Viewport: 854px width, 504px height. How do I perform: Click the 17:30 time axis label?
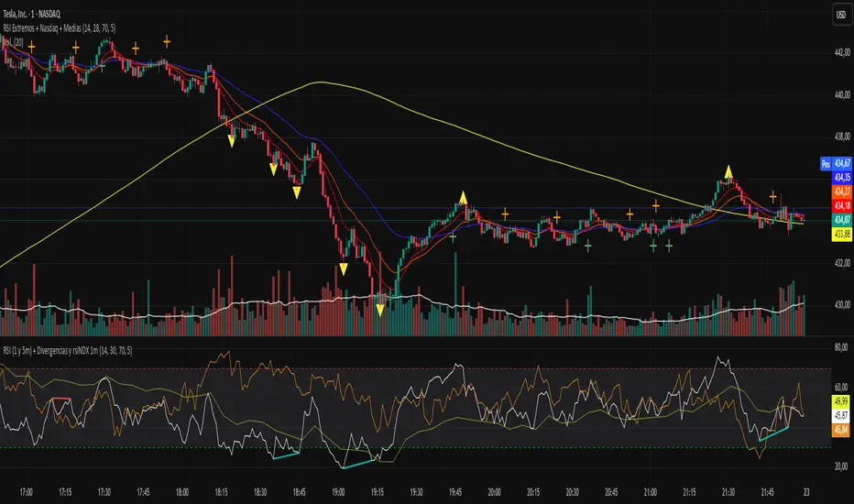[x=104, y=492]
